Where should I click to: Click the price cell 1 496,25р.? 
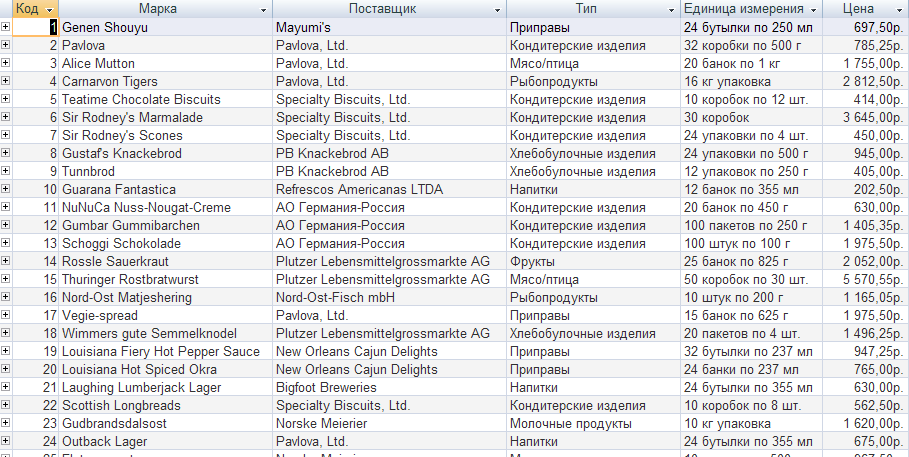866,333
